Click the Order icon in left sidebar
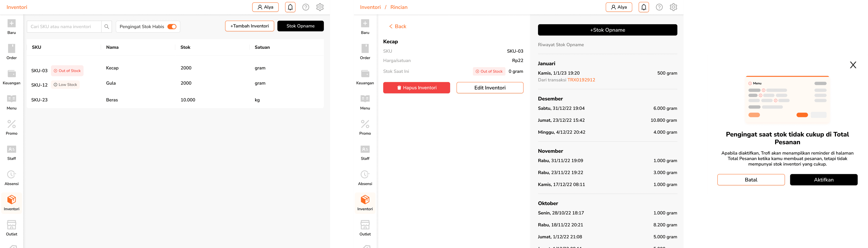 11,49
